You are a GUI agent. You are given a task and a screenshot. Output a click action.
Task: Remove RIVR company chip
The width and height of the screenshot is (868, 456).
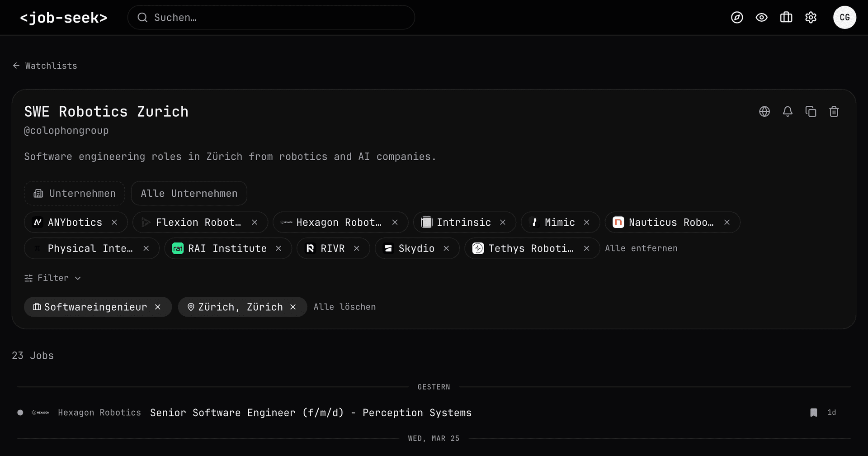357,248
